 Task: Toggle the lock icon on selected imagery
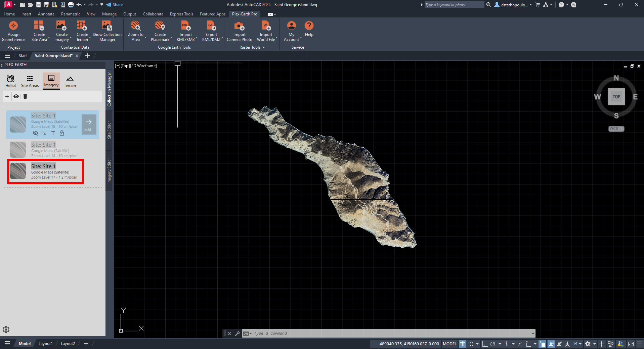point(62,133)
